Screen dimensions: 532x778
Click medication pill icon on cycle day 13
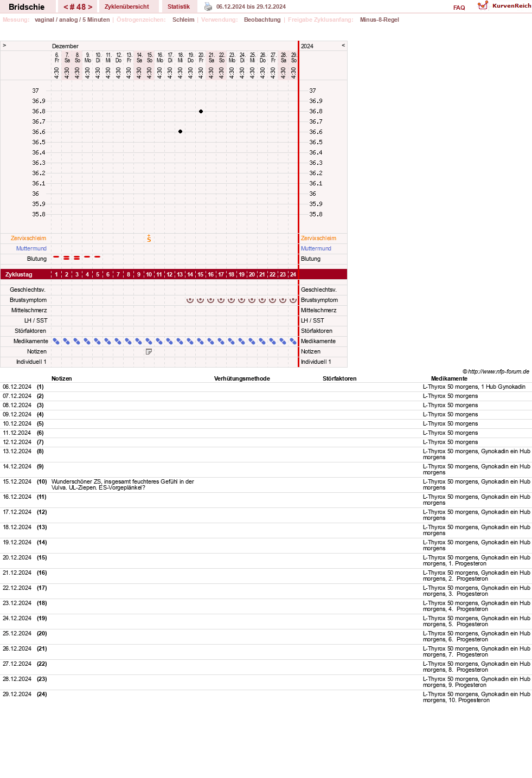point(180,341)
